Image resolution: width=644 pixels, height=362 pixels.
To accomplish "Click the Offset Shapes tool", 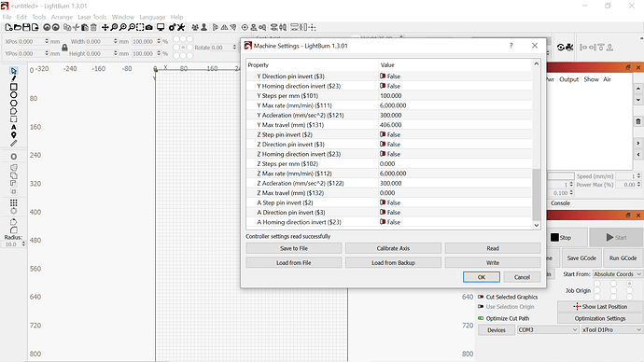I will point(14,157).
